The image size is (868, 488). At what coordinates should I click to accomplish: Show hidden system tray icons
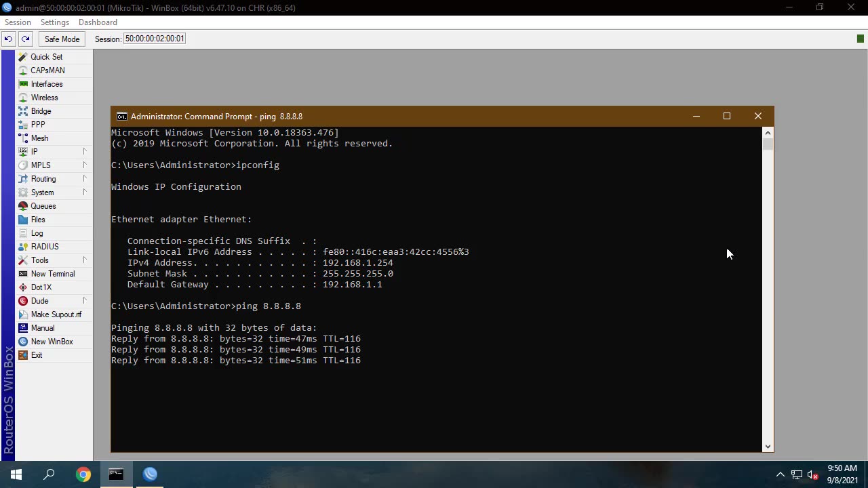(781, 474)
